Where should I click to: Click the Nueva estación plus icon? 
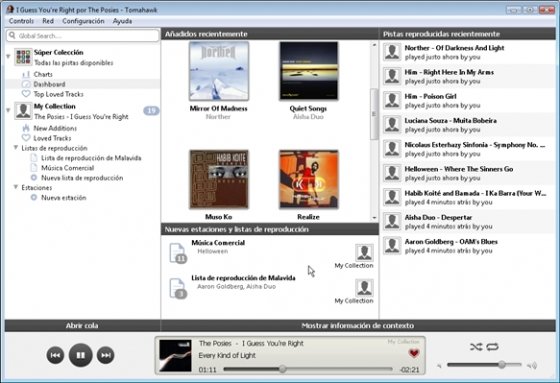tap(34, 198)
